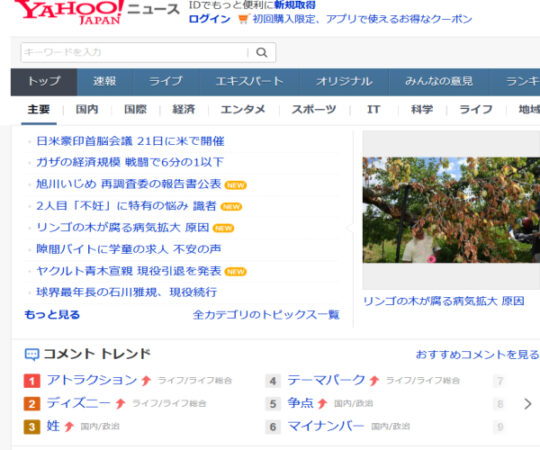Select the IT category tab
The image size is (540, 450).
point(374,110)
